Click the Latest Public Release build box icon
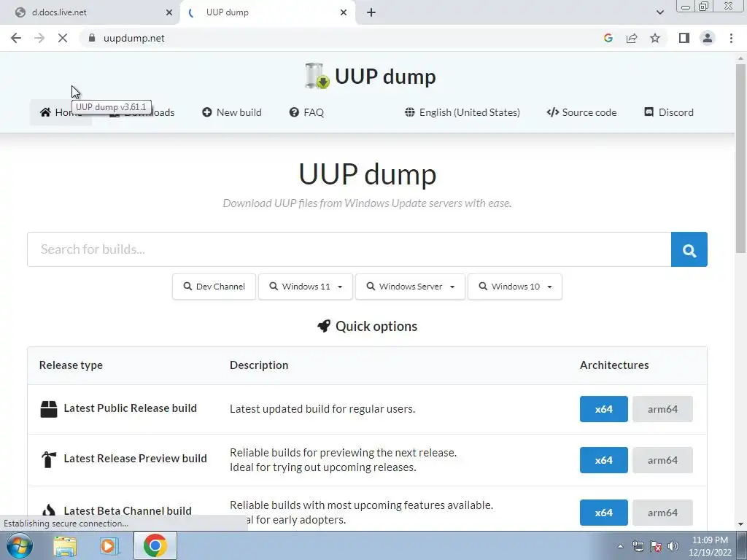Viewport: 747px width, 560px height. coord(49,409)
